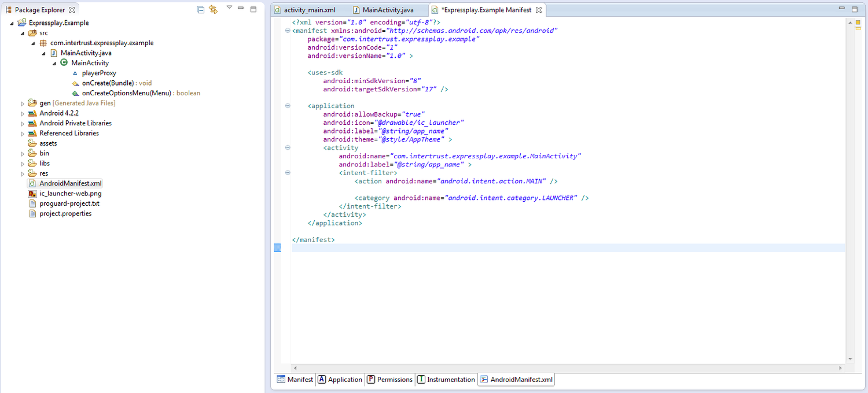
Task: Expand the gen Generated Java Files folder
Action: click(23, 103)
